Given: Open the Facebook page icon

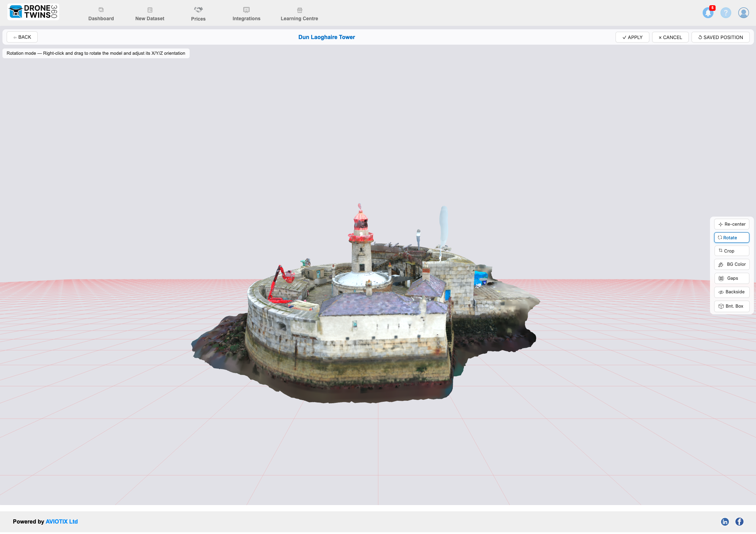Looking at the screenshot, I should point(739,521).
